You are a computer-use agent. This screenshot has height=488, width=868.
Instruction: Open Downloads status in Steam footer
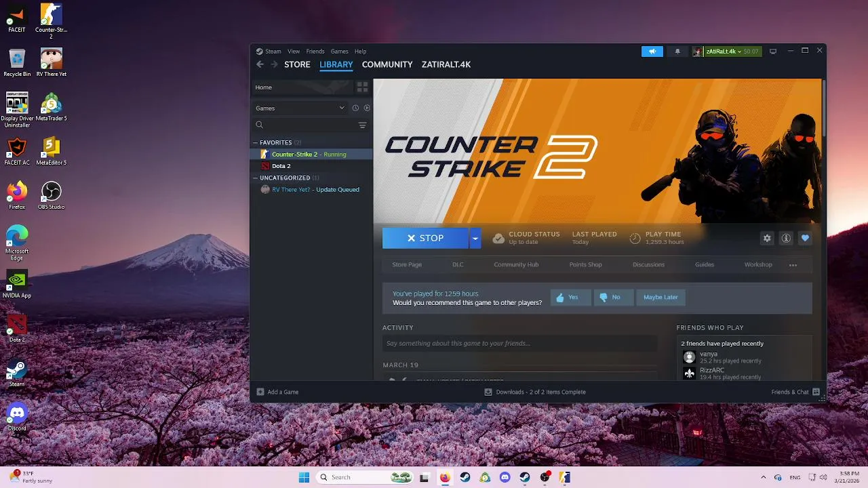point(535,392)
